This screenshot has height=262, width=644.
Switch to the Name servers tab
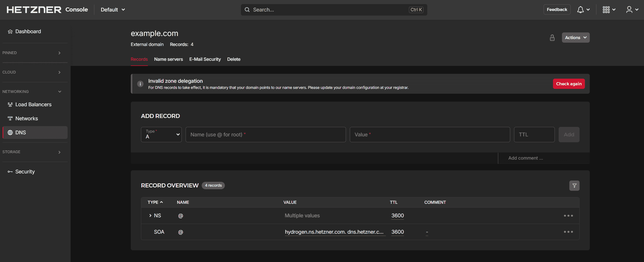(169, 59)
